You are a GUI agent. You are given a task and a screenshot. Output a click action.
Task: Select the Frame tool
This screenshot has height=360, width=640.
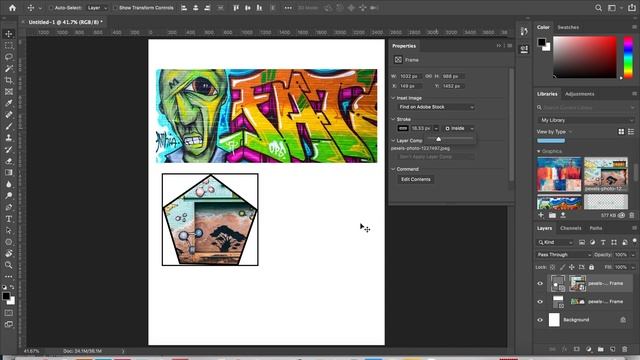tap(9, 91)
